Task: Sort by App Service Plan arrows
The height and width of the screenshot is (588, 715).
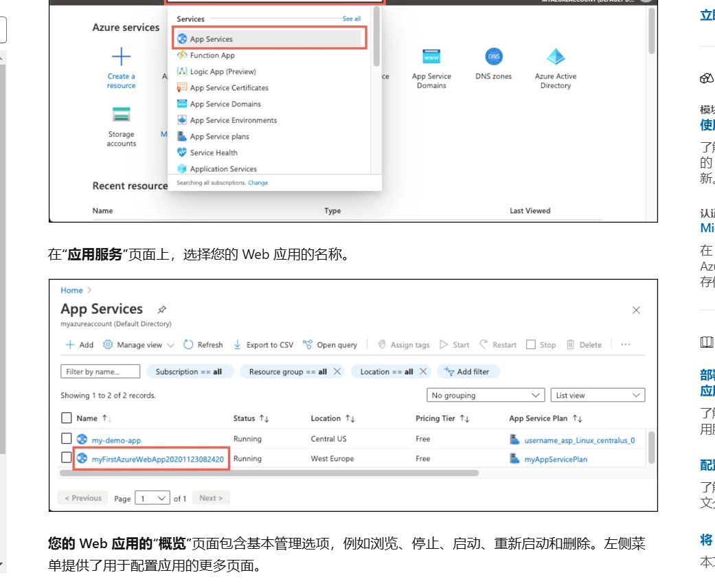Action: pos(578,418)
